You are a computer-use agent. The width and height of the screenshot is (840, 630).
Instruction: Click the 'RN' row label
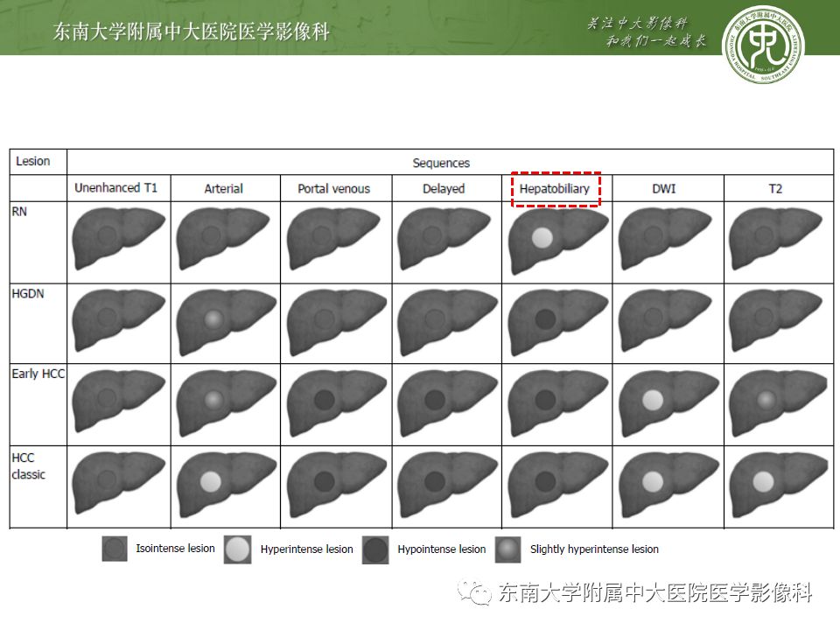pos(19,212)
